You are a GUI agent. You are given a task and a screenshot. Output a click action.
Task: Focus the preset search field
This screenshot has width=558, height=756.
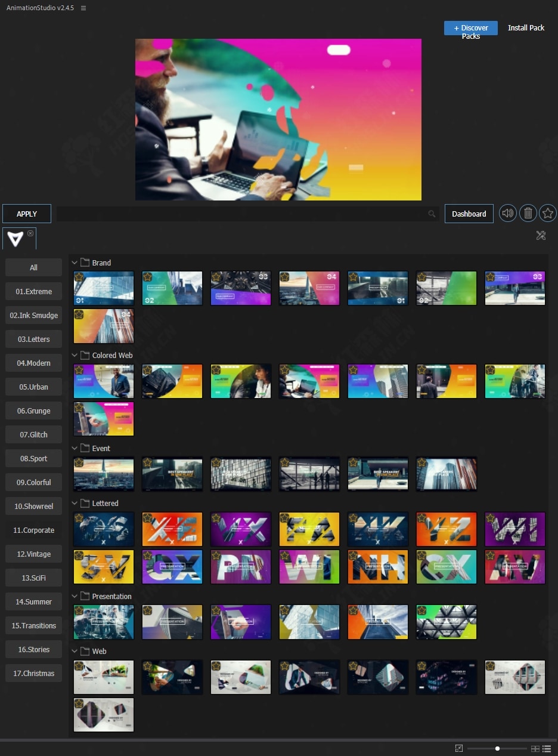tap(247, 214)
